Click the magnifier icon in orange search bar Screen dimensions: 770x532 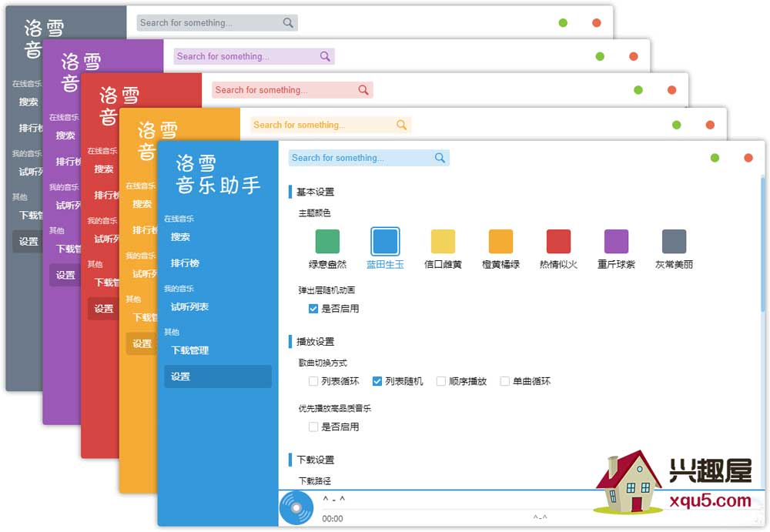tap(401, 125)
